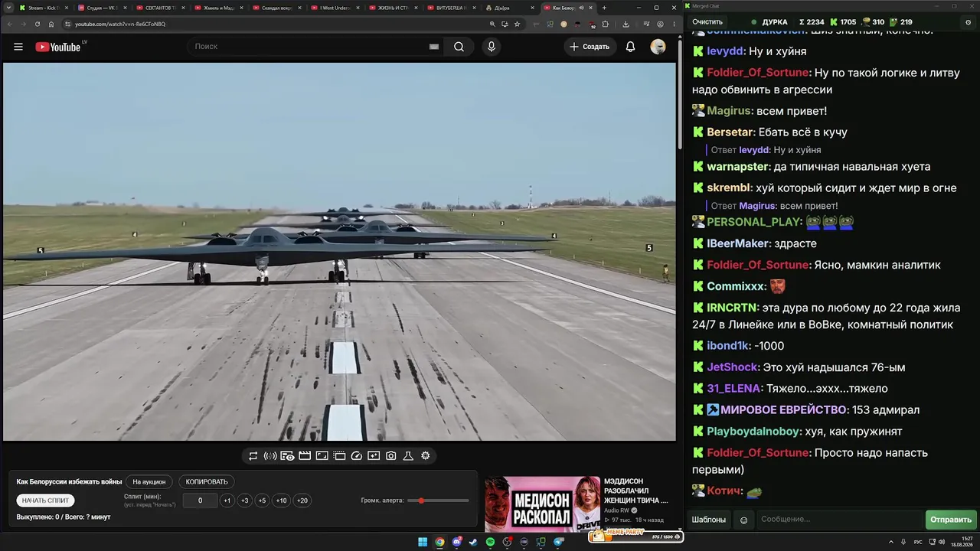Open Discord from the taskbar
The width and height of the screenshot is (980, 551).
tap(456, 543)
